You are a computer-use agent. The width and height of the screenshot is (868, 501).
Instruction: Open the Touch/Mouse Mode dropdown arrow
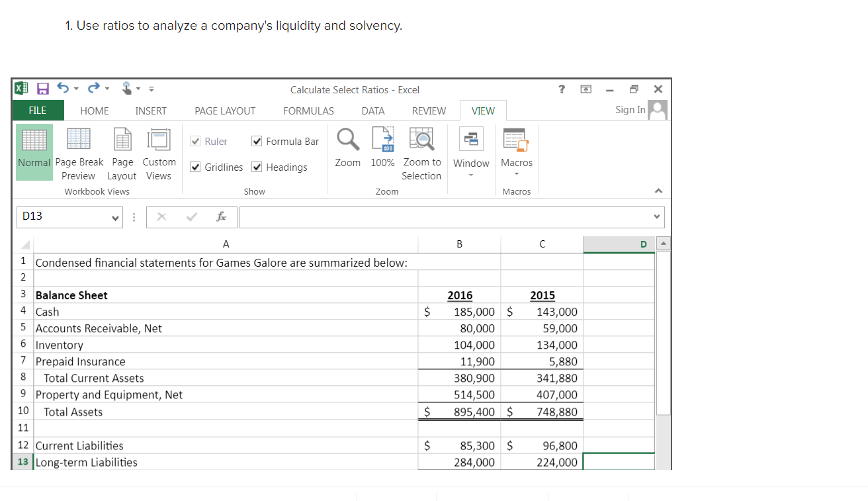(139, 90)
